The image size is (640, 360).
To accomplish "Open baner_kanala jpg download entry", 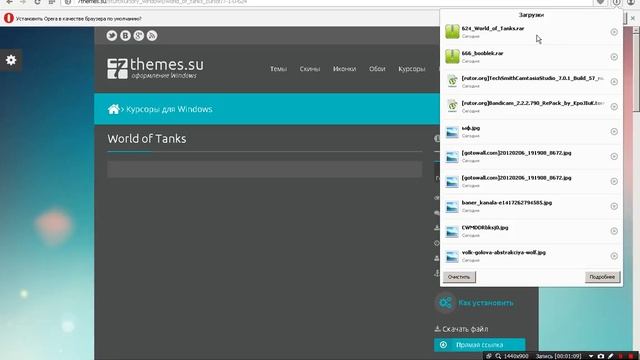I will pyautogui.click(x=531, y=206).
